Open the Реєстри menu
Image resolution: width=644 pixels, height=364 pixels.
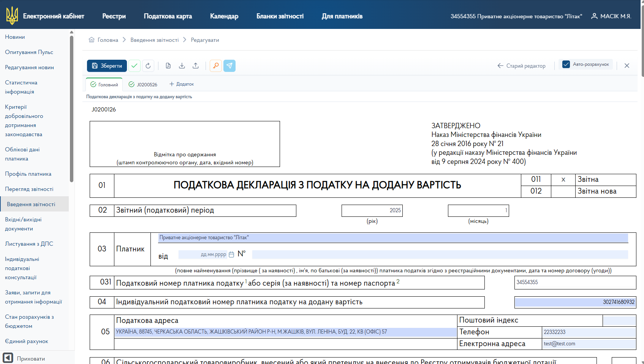click(114, 16)
